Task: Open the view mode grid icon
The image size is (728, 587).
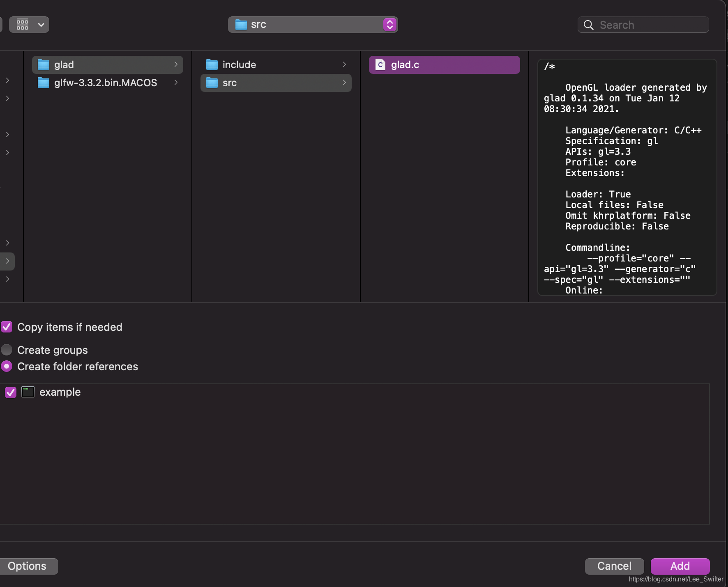Action: [x=23, y=25]
